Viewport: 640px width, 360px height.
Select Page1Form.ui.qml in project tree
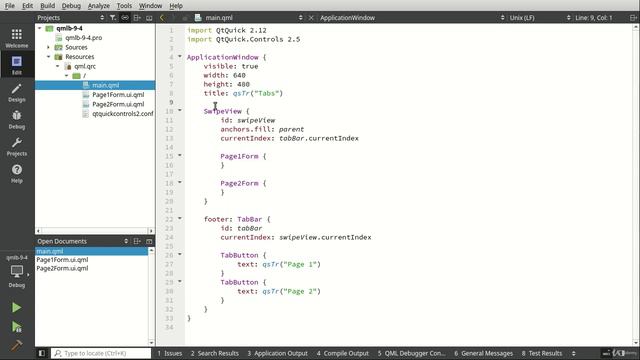coord(118,95)
